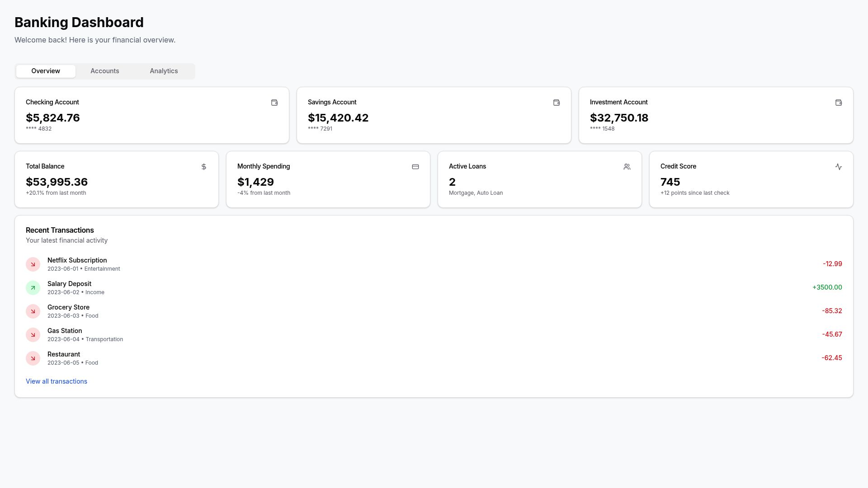868x488 pixels.
Task: Click the Monthly Spending credit card icon
Action: pos(415,167)
